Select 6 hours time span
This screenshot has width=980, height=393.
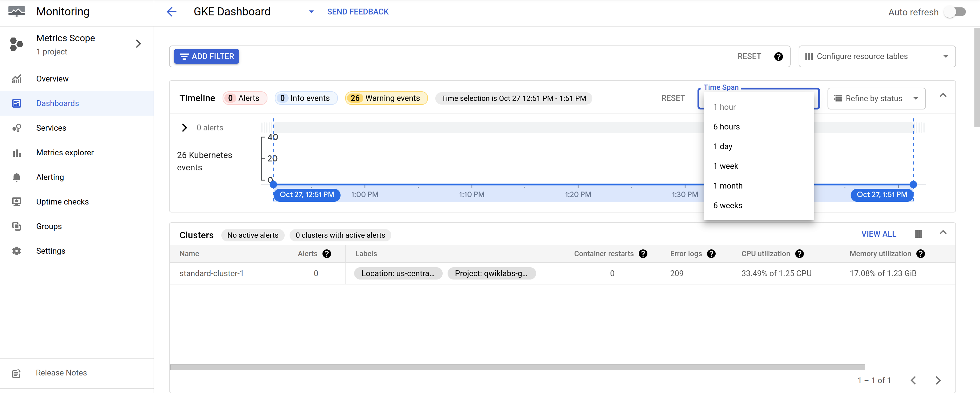point(759,127)
